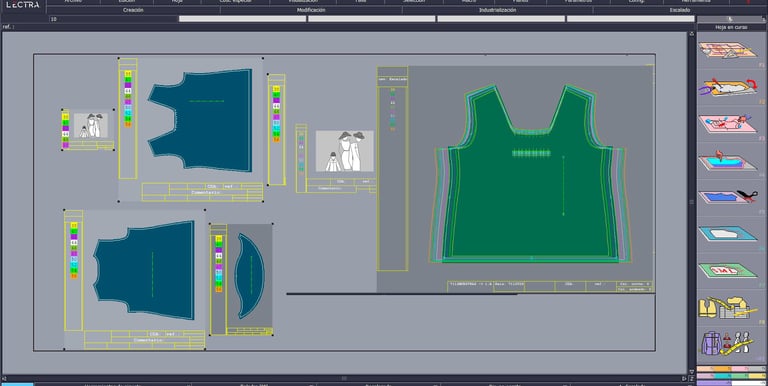The image size is (768, 386).
Task: Open the F2 toolbox with red arrow icon
Action: pos(728,87)
